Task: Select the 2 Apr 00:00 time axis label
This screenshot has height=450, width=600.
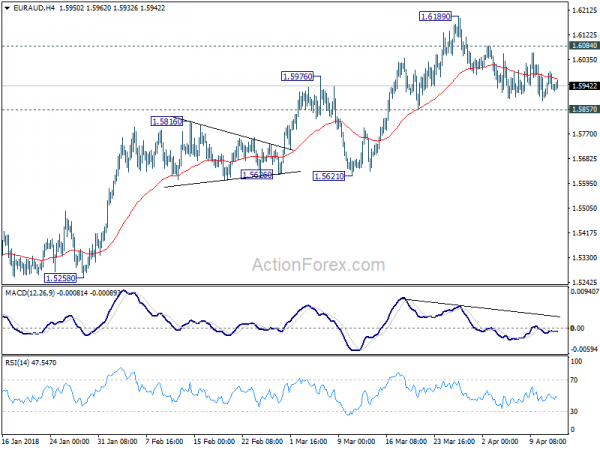Action: [x=500, y=441]
